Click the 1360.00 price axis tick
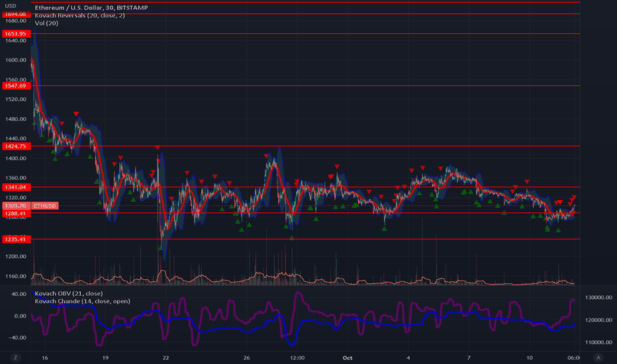Screen dimensions: 617x364 pyautogui.click(x=16, y=178)
